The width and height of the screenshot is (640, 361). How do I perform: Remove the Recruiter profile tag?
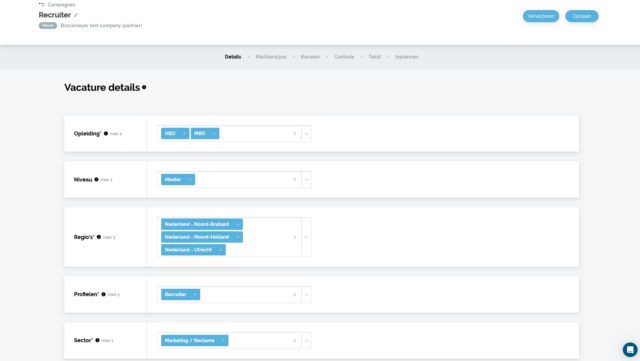[195, 294]
